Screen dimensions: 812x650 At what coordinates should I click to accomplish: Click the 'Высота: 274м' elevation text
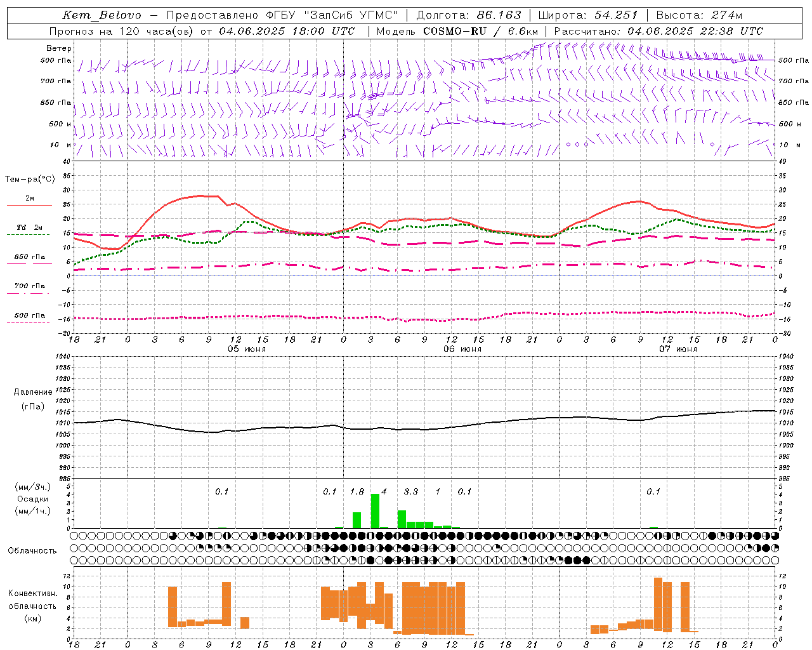(699, 15)
